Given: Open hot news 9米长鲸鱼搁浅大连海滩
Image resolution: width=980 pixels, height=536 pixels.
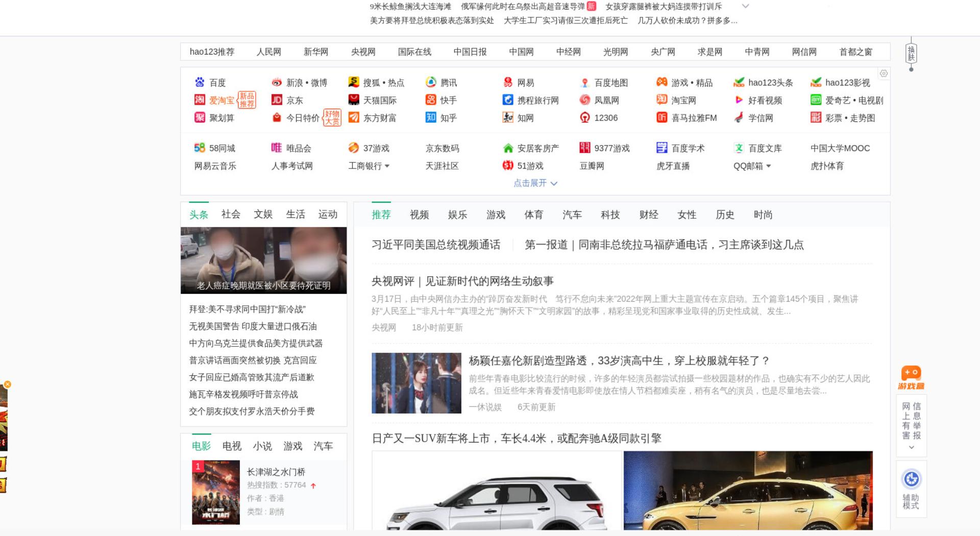Looking at the screenshot, I should tap(410, 6).
